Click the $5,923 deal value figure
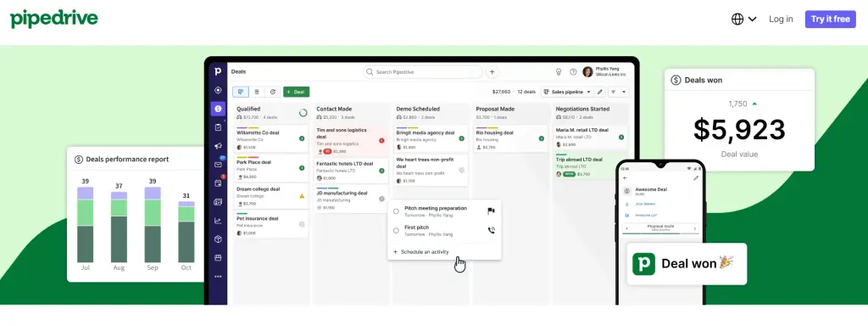868x326 pixels. tap(739, 130)
